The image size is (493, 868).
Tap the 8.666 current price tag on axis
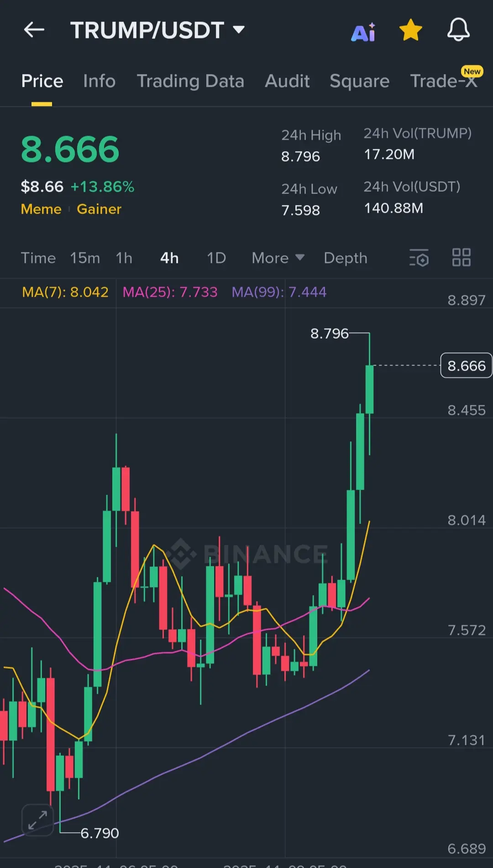(466, 366)
